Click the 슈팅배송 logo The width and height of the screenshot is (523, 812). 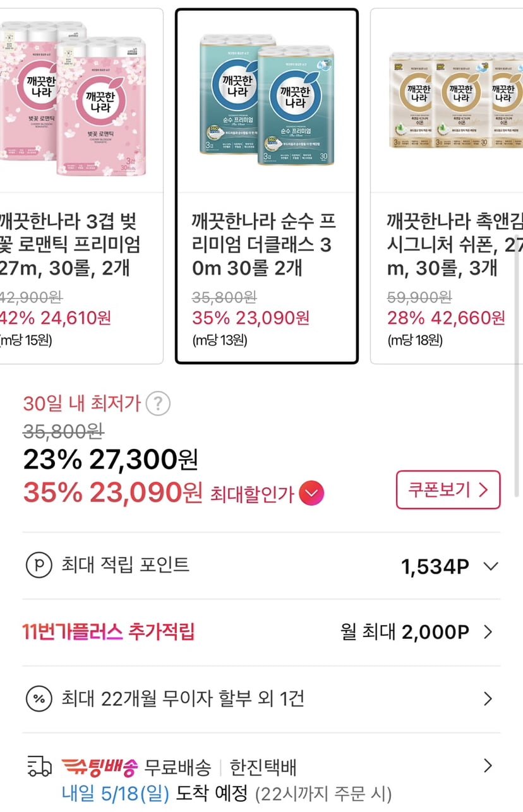[99, 767]
